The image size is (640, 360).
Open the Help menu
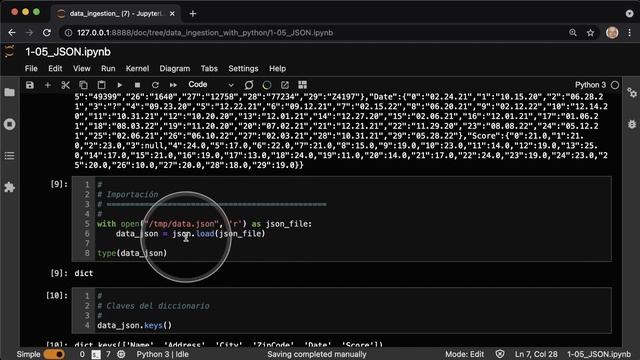click(x=277, y=69)
